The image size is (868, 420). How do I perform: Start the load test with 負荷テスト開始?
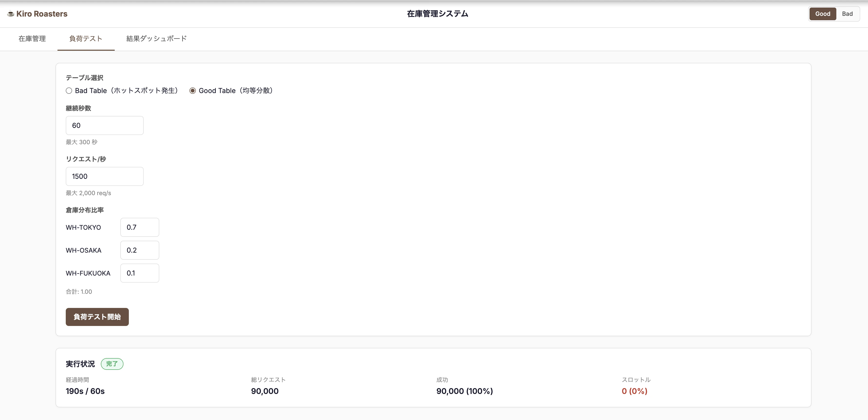[x=97, y=317]
